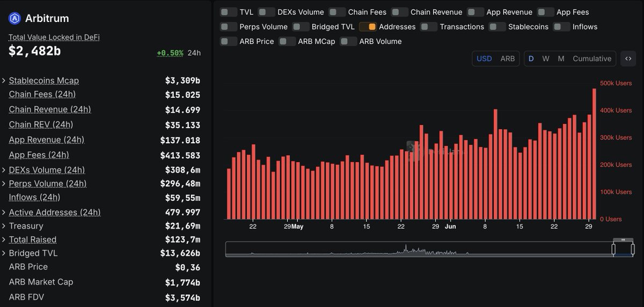Select the daily D interval
The width and height of the screenshot is (644, 307).
531,59
